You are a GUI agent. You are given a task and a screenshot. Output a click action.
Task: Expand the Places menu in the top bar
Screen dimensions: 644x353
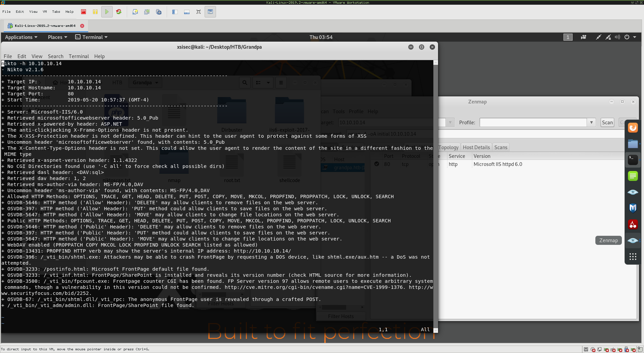point(57,37)
